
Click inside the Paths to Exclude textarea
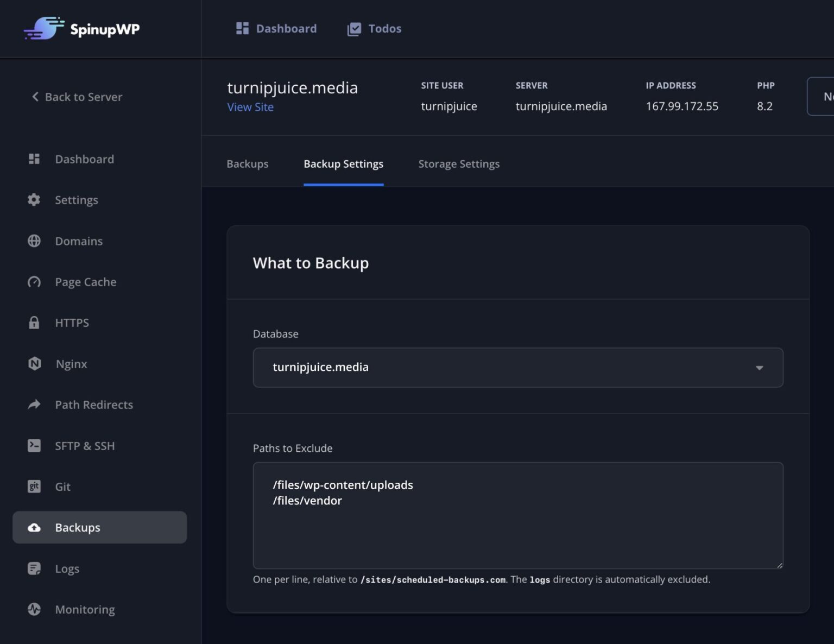[518, 515]
